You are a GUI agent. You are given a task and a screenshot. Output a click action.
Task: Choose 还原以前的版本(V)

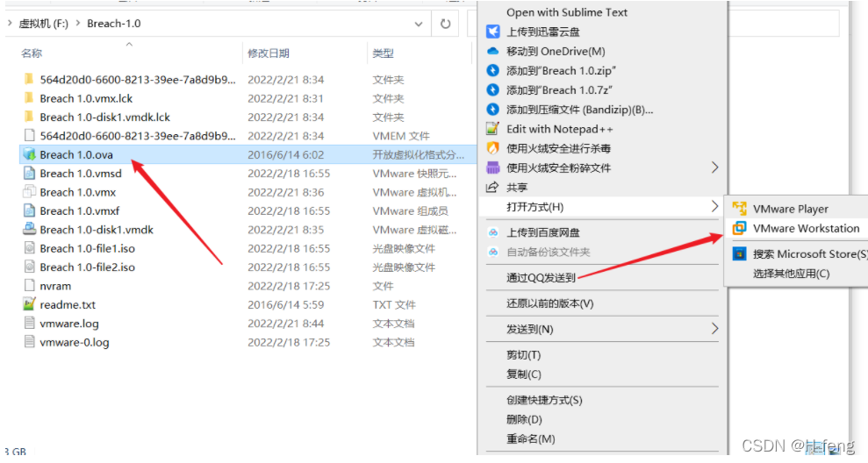(549, 303)
